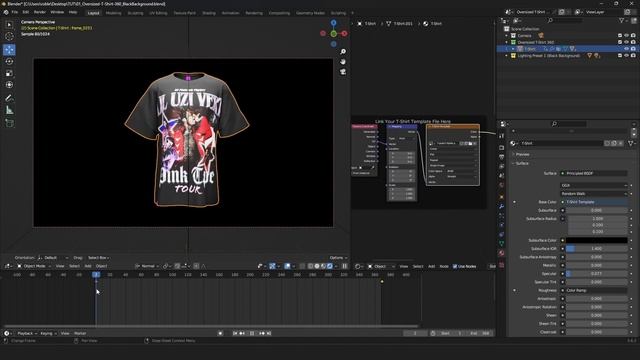640x360 pixels.
Task: Open the Orientation Default dropdown
Action: pyautogui.click(x=53, y=258)
